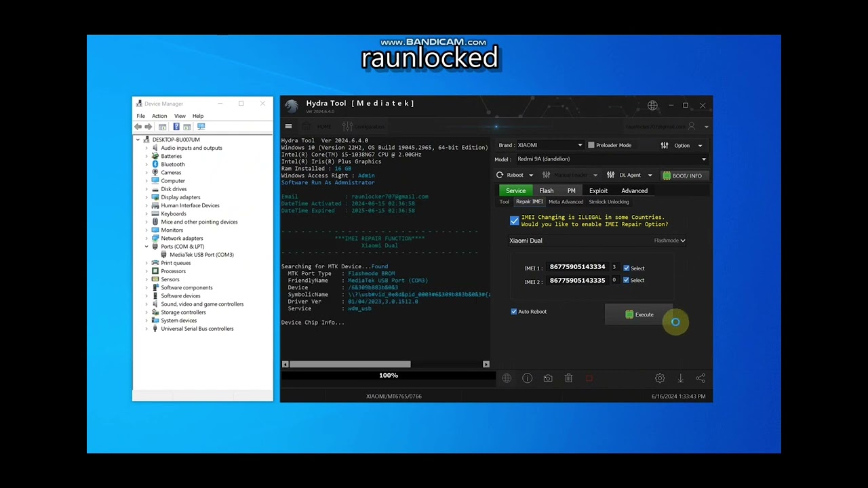Click the user account icon in Hydra Tool
The image size is (868, 488).
click(x=692, y=126)
